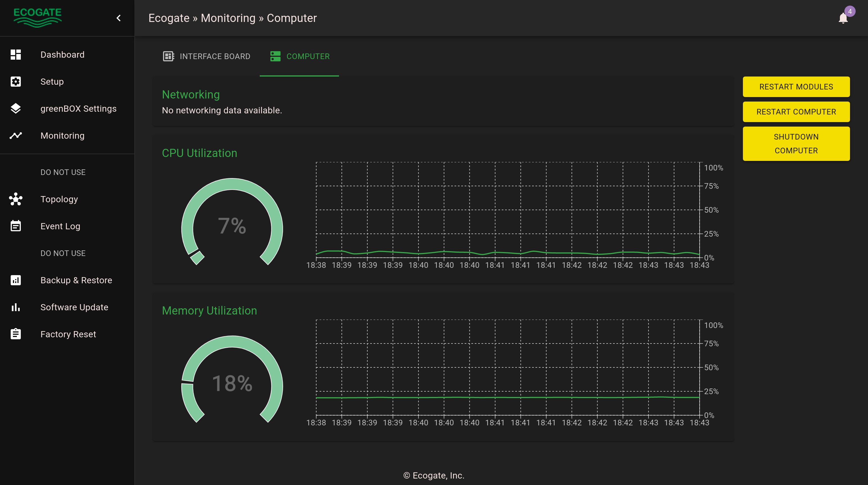Click the Setup gear icon
The width and height of the screenshot is (868, 485).
15,82
